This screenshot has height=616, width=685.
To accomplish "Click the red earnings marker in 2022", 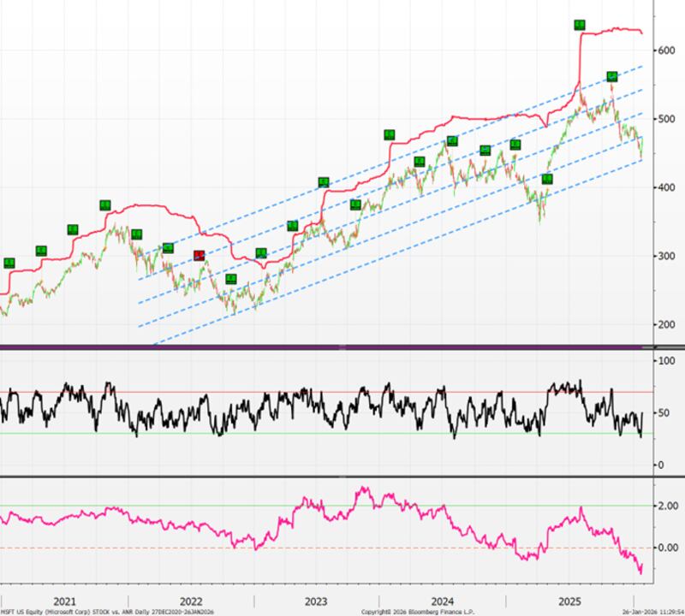I will click(x=199, y=255).
